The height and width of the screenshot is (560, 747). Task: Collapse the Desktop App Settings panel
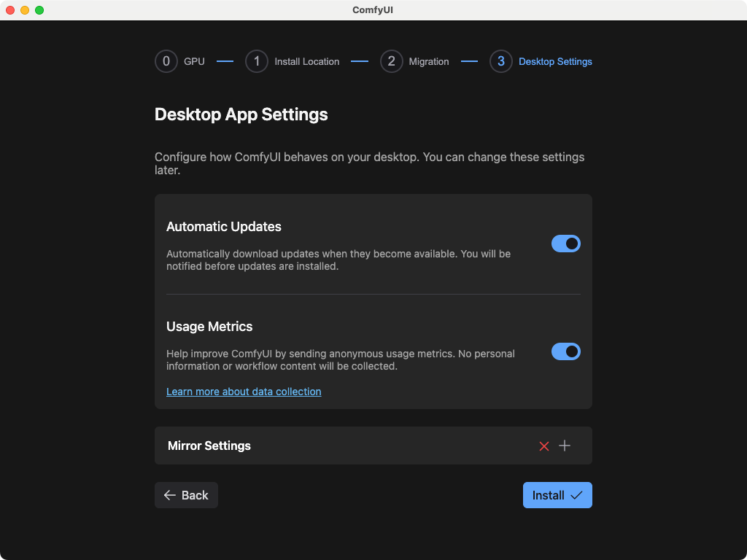[x=241, y=114]
